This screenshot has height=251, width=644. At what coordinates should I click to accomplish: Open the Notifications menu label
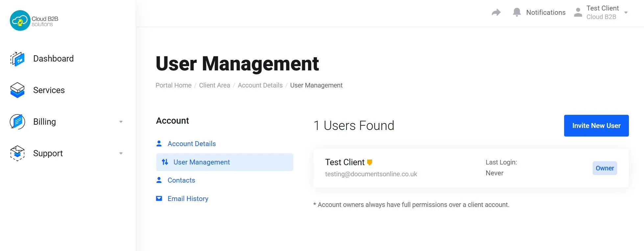[546, 13]
